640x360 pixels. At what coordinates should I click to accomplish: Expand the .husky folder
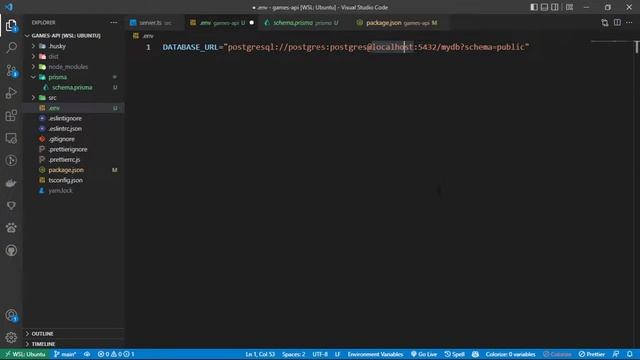[x=73, y=46]
